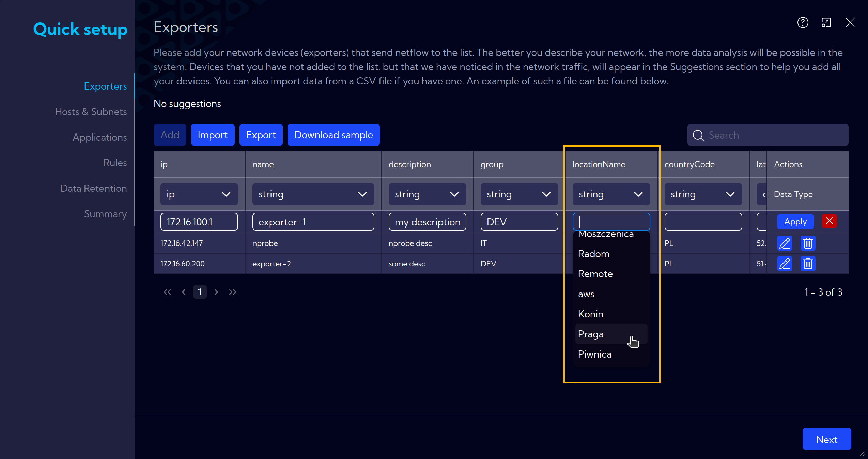Choose Praga from location list
Screen dimensions: 868x459
[x=611, y=334]
